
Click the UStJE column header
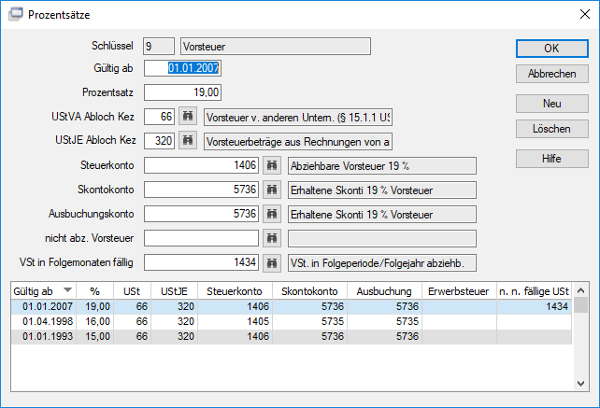click(x=174, y=291)
